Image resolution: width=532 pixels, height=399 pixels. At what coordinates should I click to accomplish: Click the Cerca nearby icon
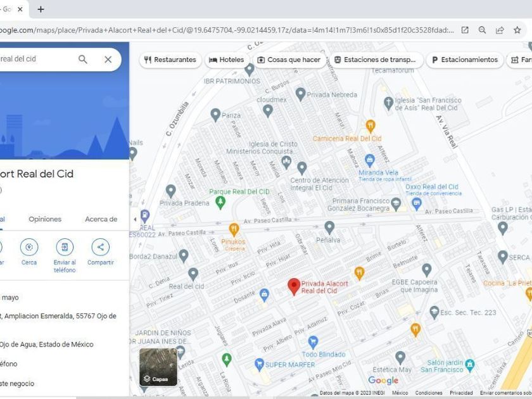point(29,247)
